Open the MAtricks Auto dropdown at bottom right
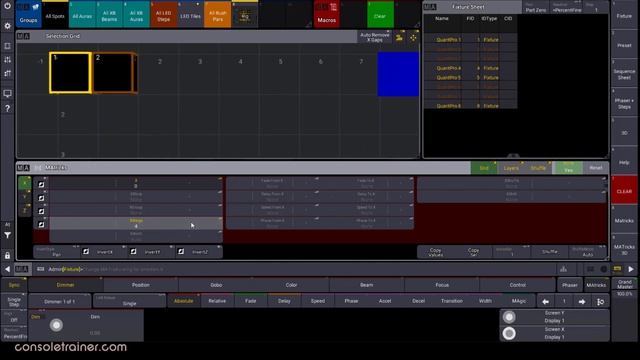Screen dimensions: 640x360 [x=587, y=251]
